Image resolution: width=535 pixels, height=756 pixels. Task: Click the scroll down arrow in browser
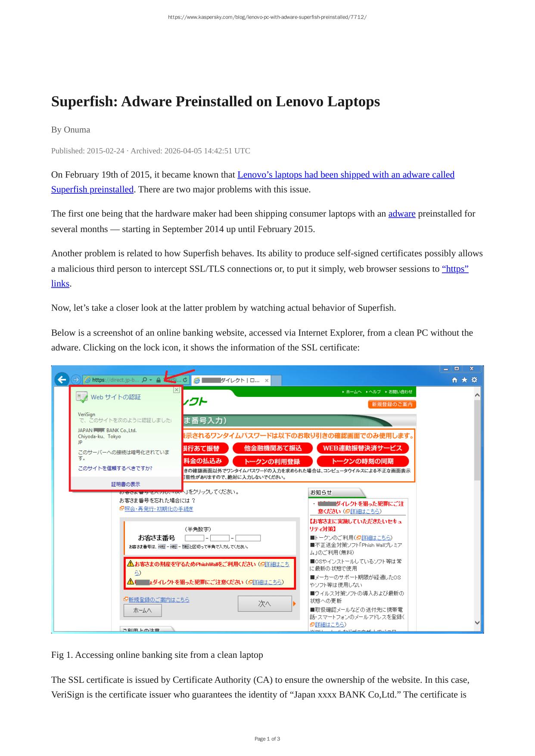477,623
